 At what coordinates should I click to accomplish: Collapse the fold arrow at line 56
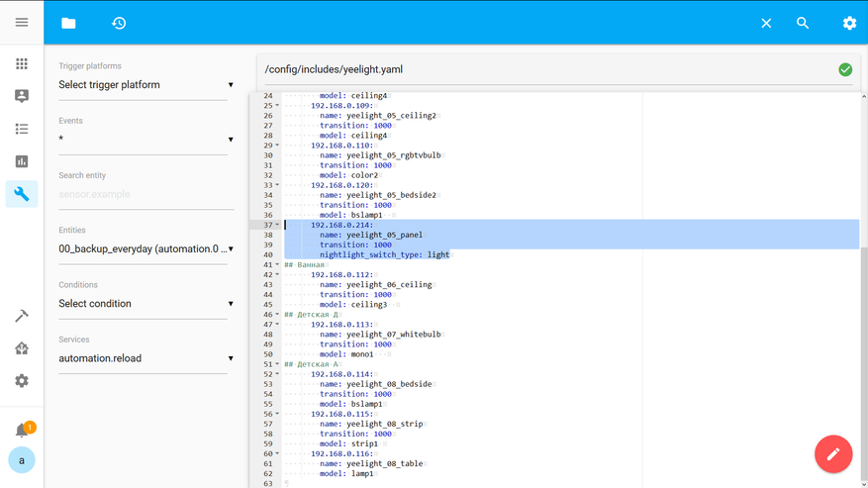[277, 414]
